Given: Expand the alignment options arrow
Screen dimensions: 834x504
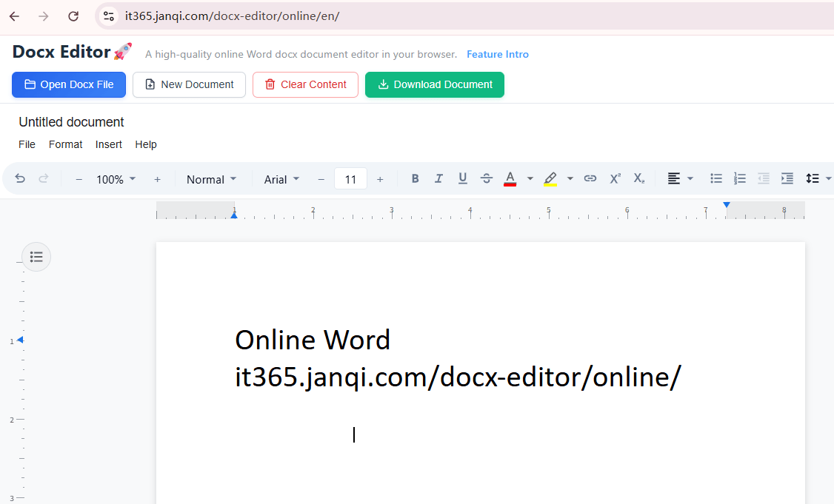Looking at the screenshot, I should tap(690, 178).
